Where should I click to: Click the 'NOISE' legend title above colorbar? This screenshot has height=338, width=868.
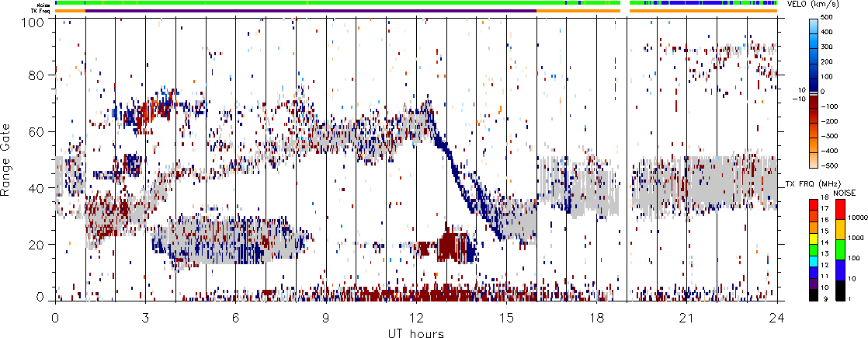pos(845,191)
